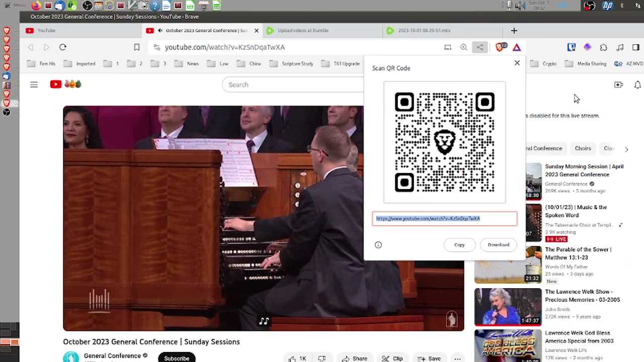Screen dimensions: 644x362
Task: Click the forward navigation arrow
Action: click(x=46, y=47)
